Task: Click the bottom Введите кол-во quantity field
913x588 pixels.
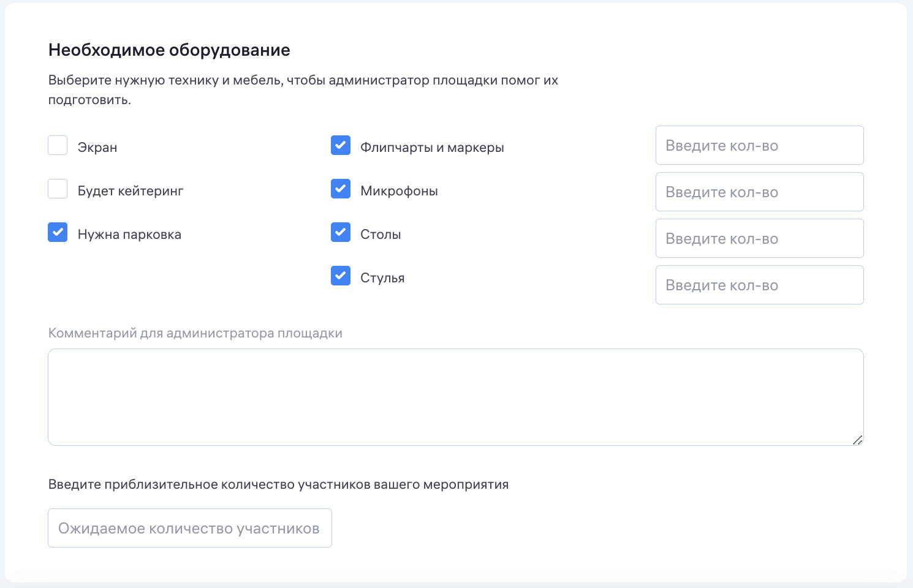Action: pos(759,285)
